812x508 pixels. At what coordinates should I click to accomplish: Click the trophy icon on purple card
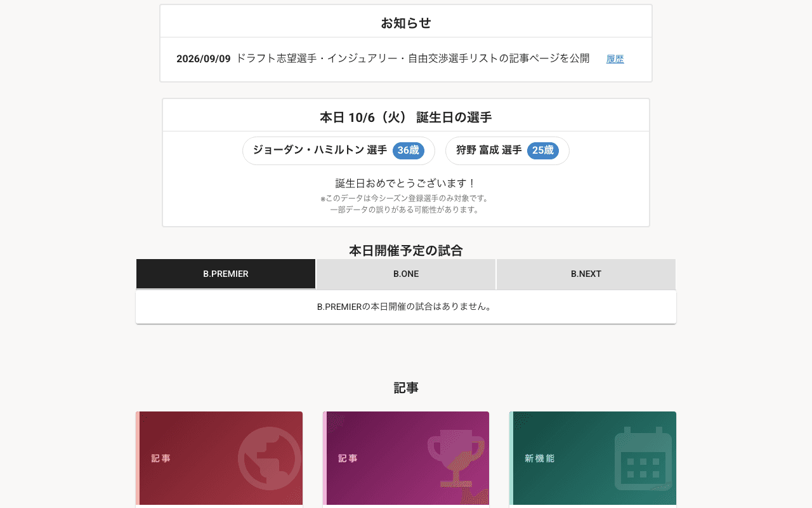(456, 458)
